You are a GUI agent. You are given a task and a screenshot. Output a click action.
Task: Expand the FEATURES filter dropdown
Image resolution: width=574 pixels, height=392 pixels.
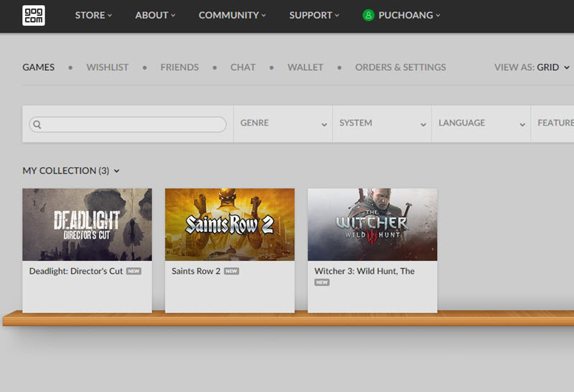coord(552,124)
